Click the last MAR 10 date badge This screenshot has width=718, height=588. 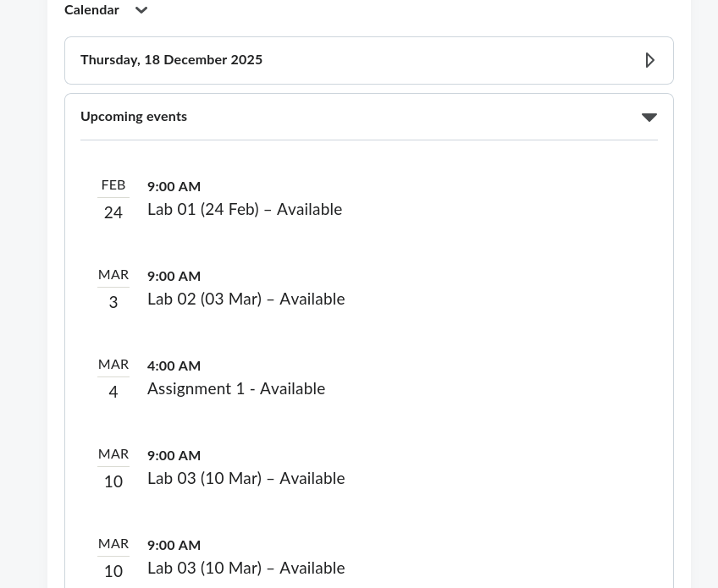click(113, 558)
